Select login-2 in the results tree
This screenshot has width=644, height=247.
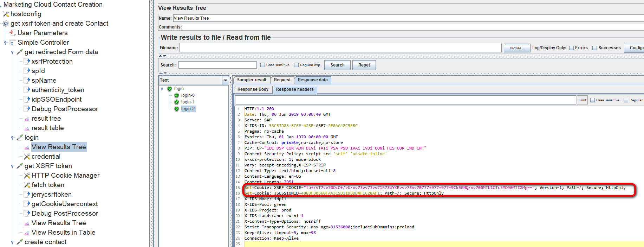[188, 109]
